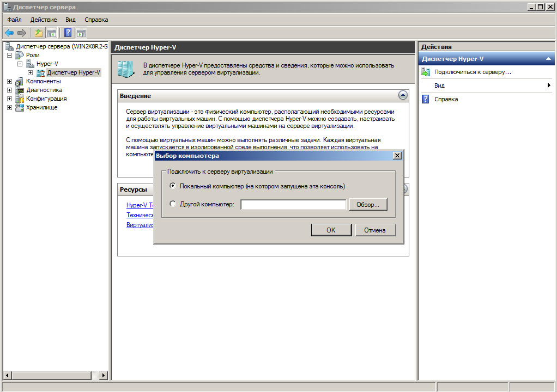Select Диагностика label in tree

pos(44,90)
